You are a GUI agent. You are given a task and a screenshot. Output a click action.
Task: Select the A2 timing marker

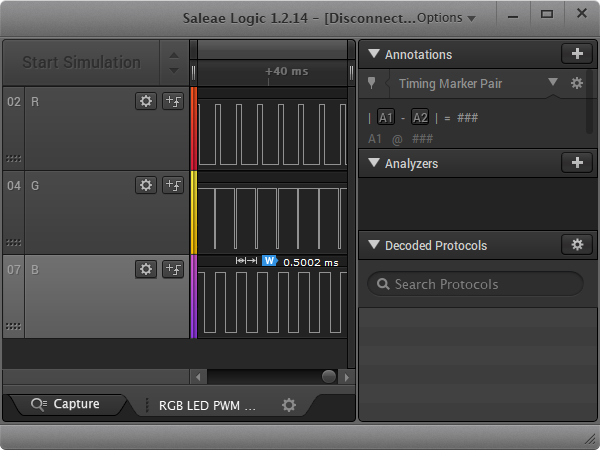click(420, 118)
